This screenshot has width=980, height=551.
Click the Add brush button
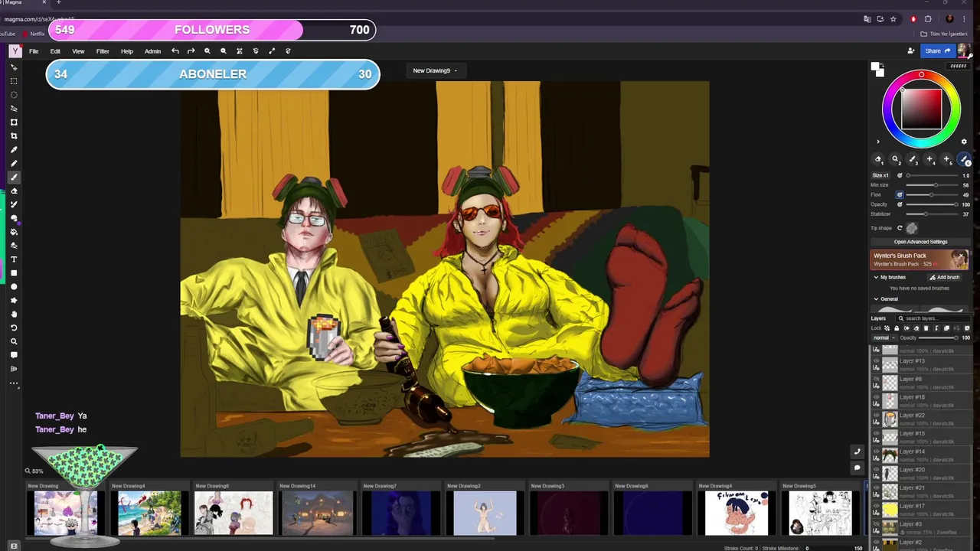pos(944,277)
